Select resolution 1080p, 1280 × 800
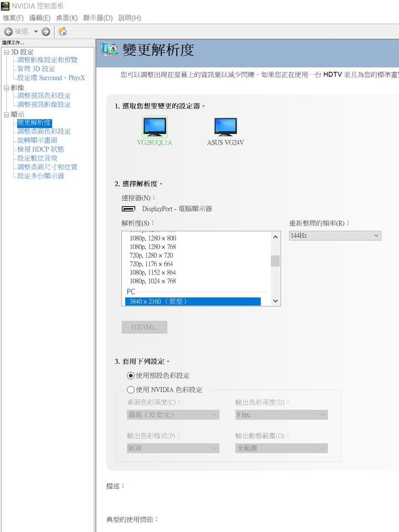Viewport: 399px width, 532px height. (153, 238)
